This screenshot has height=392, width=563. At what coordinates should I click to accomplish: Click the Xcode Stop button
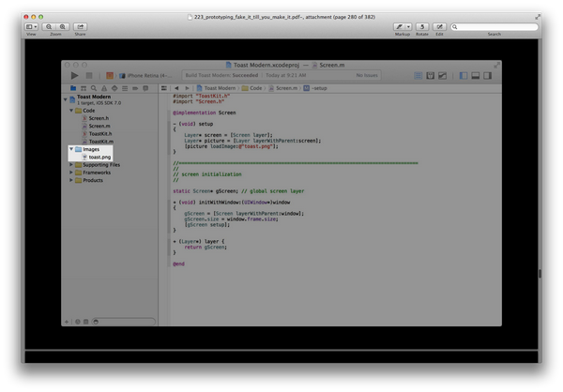click(89, 75)
